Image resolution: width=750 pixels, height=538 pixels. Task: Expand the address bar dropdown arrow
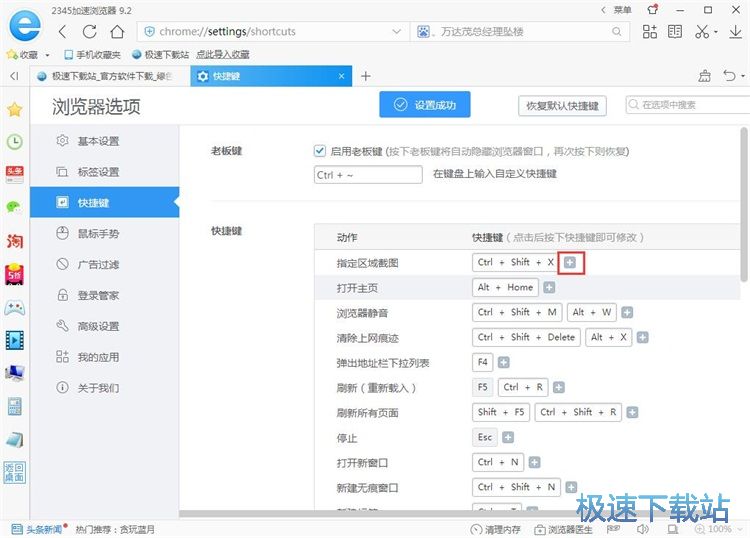(396, 32)
